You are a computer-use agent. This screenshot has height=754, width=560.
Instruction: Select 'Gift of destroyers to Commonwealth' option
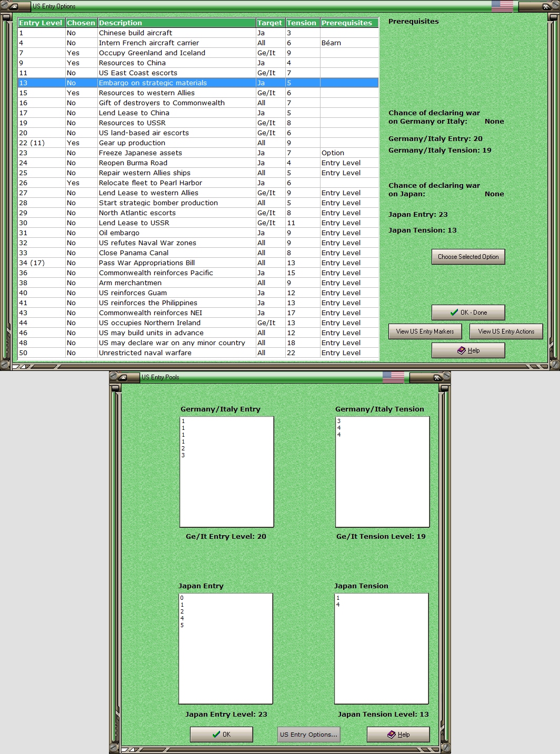pos(198,103)
